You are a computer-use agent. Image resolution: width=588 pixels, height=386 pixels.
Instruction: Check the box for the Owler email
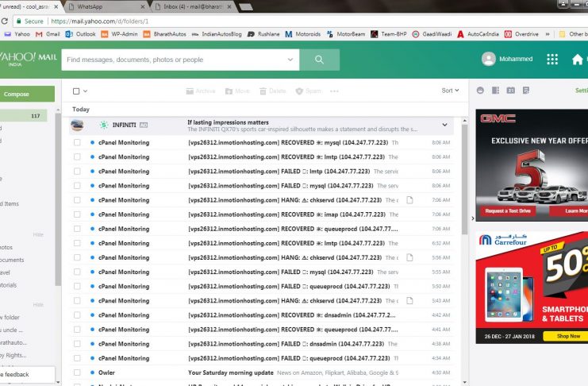tap(77, 372)
